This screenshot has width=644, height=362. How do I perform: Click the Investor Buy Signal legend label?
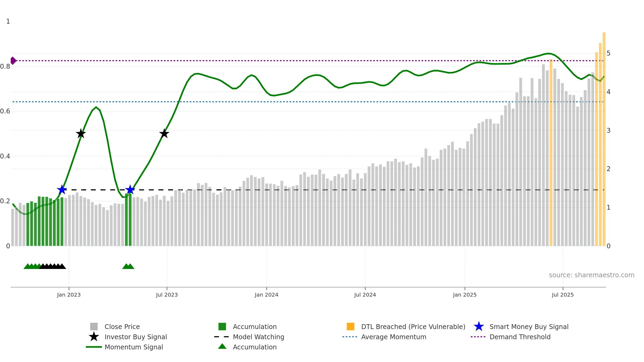pyautogui.click(x=136, y=337)
